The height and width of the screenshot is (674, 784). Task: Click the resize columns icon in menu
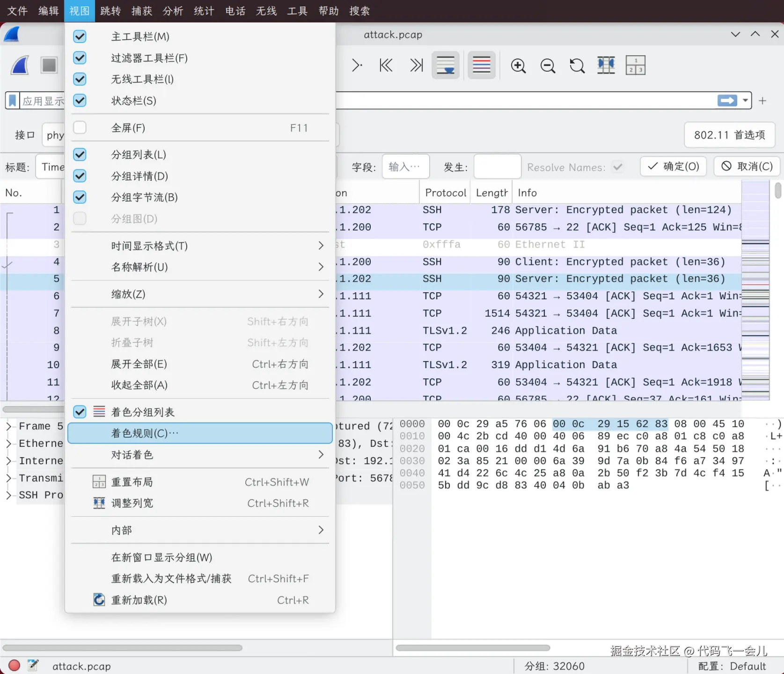click(99, 503)
